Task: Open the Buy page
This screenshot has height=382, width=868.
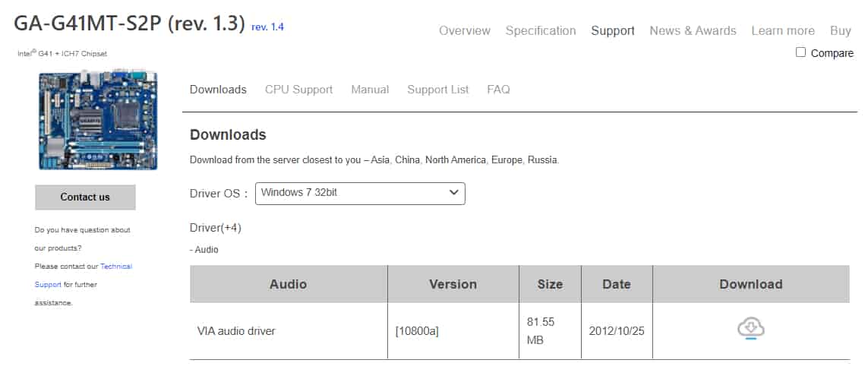Action: 841,30
